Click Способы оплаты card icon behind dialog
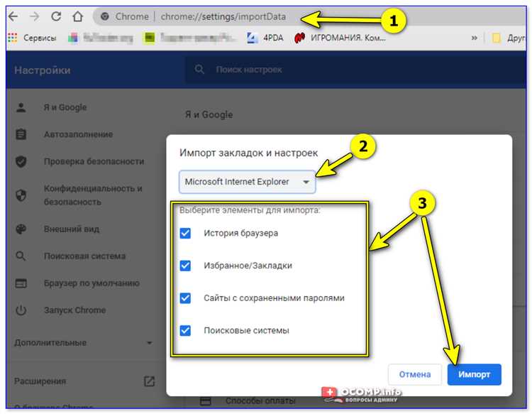 point(206,401)
